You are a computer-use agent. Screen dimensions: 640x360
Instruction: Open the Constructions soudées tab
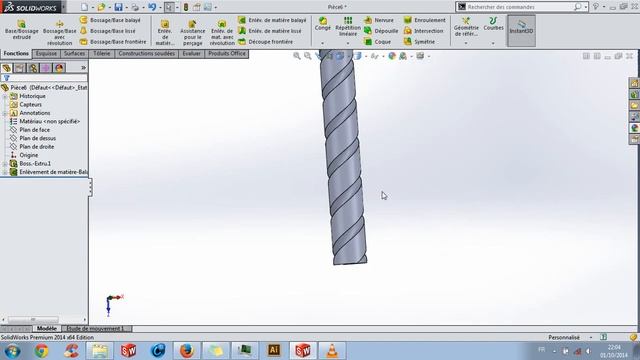(147, 53)
